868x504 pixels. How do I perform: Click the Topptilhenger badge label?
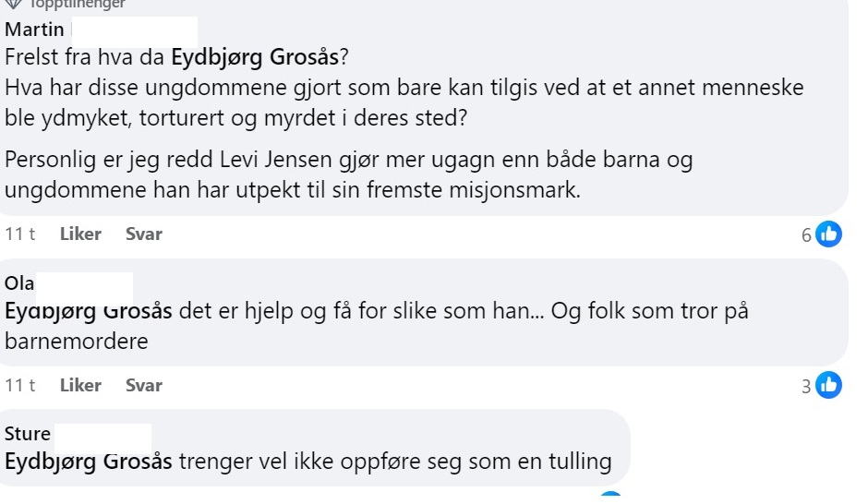78,5
